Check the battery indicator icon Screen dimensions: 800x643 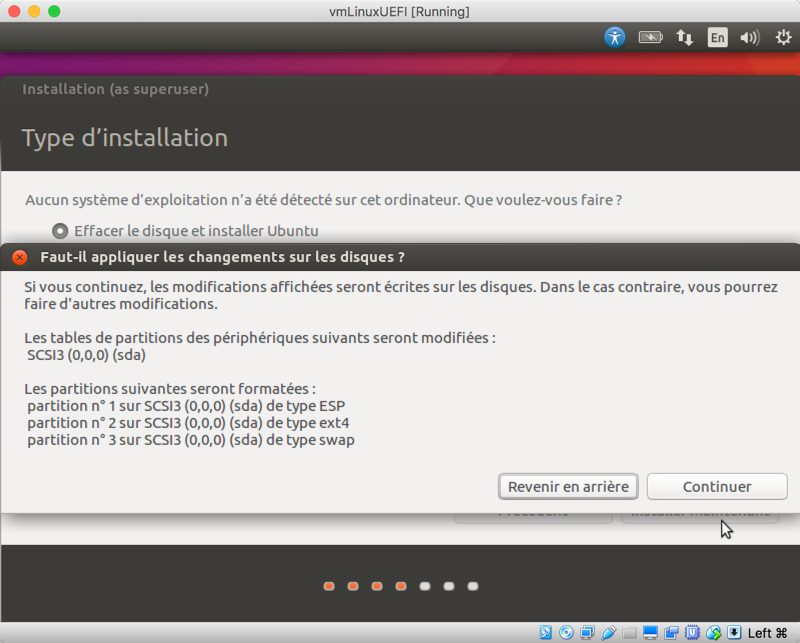tap(651, 37)
